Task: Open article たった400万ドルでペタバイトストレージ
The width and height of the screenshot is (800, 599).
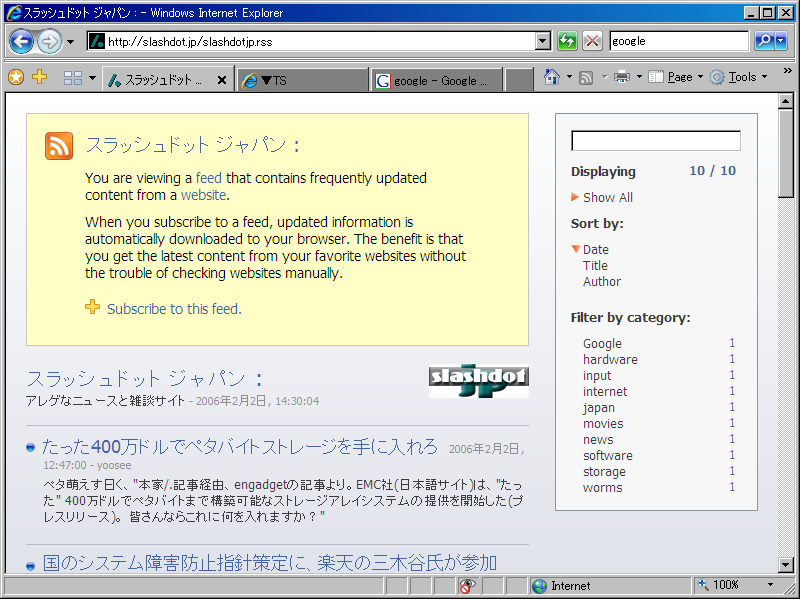Action: pos(240,446)
